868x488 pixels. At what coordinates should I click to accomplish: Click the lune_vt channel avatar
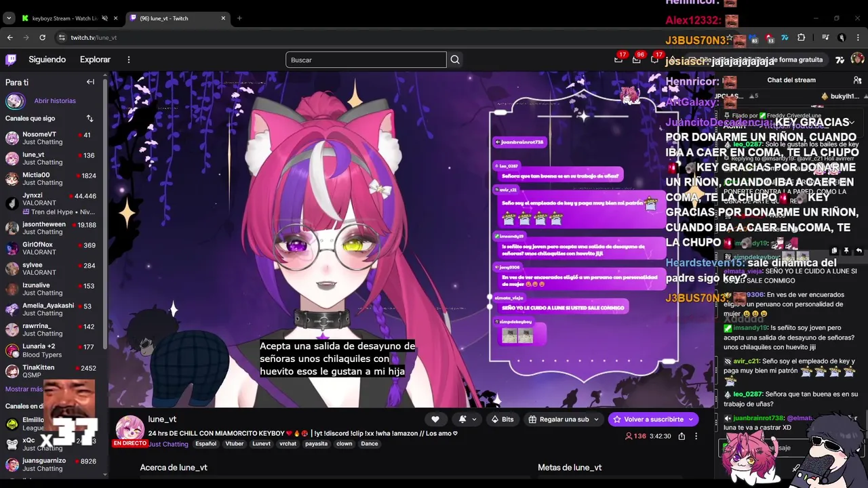pyautogui.click(x=130, y=428)
